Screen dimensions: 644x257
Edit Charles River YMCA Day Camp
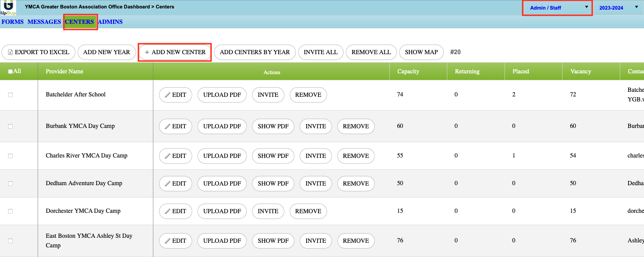pyautogui.click(x=176, y=156)
